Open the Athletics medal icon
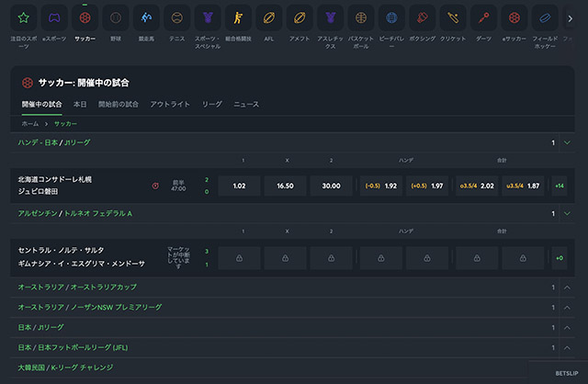Viewport: 588px width, 384px height. [x=331, y=17]
